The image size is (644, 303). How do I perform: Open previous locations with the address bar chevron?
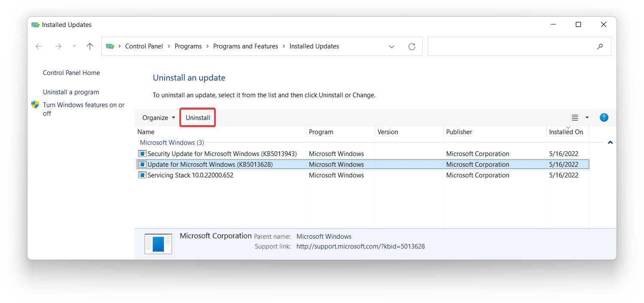392,46
